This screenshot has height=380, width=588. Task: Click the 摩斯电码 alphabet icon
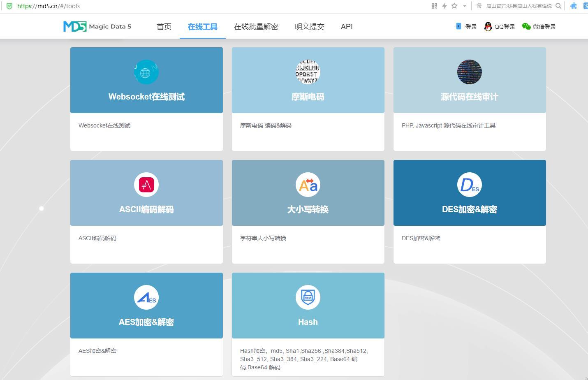[x=308, y=72]
